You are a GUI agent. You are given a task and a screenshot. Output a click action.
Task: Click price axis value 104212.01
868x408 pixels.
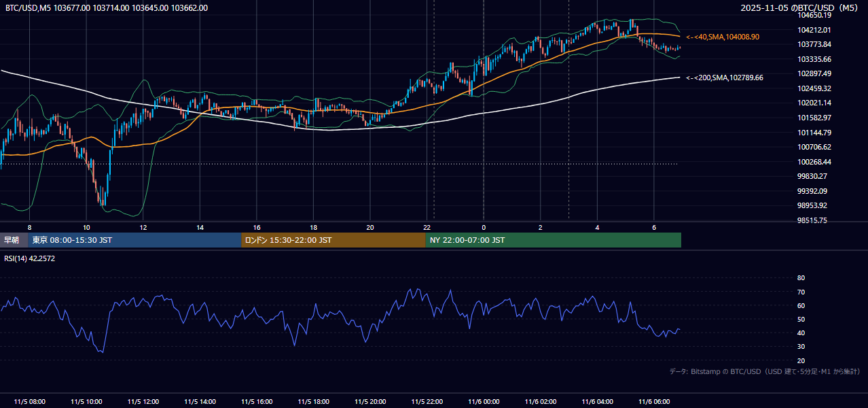click(x=814, y=30)
